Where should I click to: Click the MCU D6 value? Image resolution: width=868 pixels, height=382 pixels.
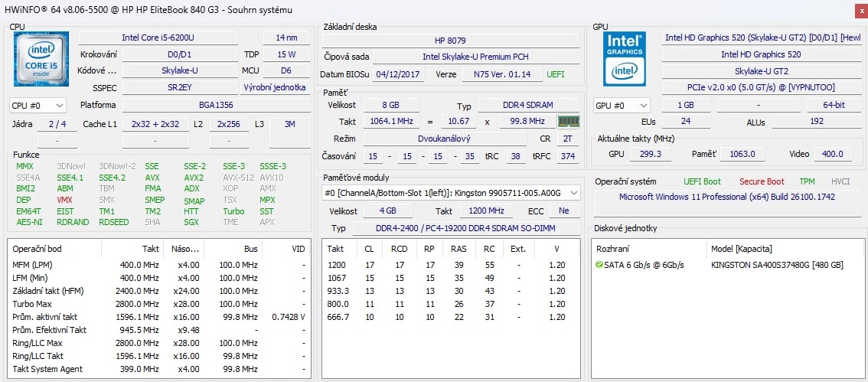click(x=287, y=71)
